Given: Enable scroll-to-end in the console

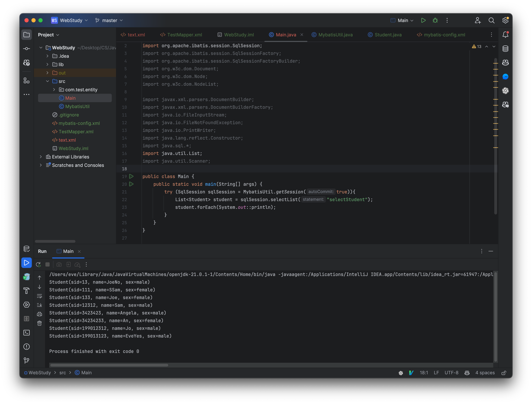Looking at the screenshot, I should [x=39, y=305].
